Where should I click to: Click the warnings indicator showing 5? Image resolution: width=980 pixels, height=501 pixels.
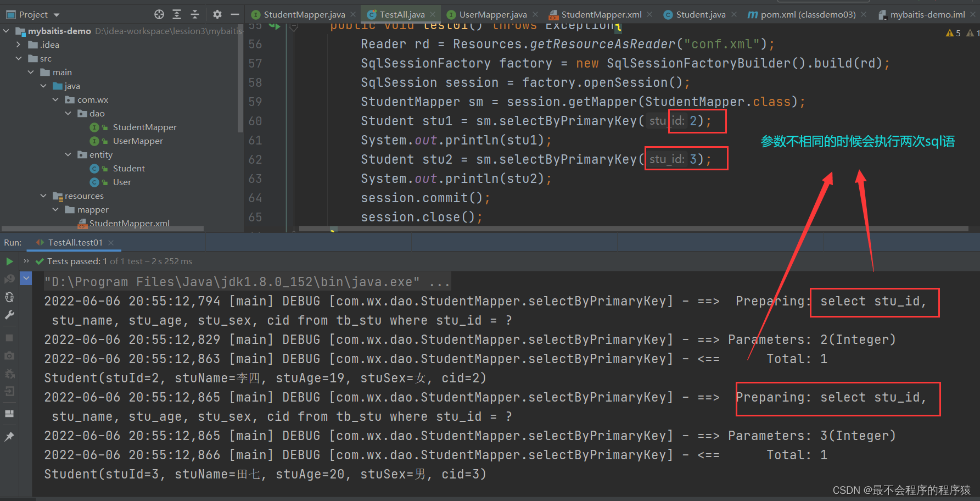[953, 33]
